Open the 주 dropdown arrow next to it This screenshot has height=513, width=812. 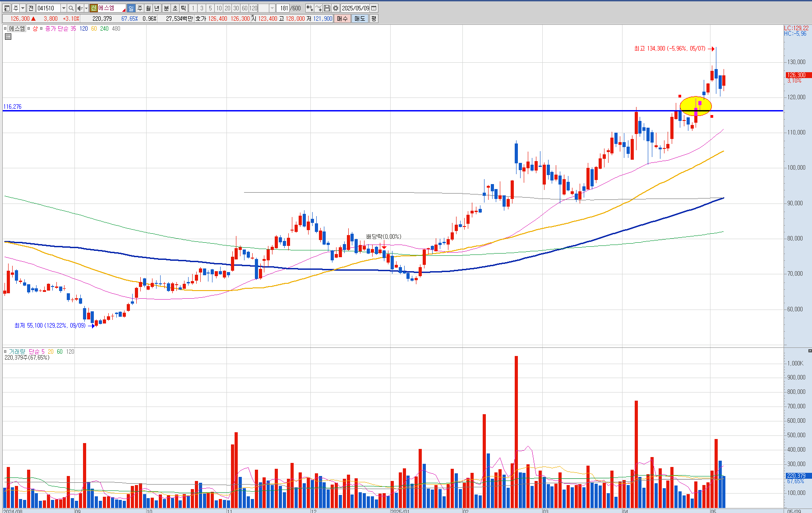pyautogui.click(x=22, y=8)
